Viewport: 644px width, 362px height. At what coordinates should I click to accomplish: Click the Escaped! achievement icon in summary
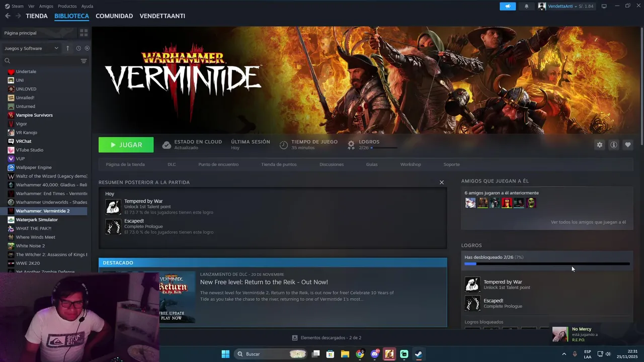click(113, 226)
